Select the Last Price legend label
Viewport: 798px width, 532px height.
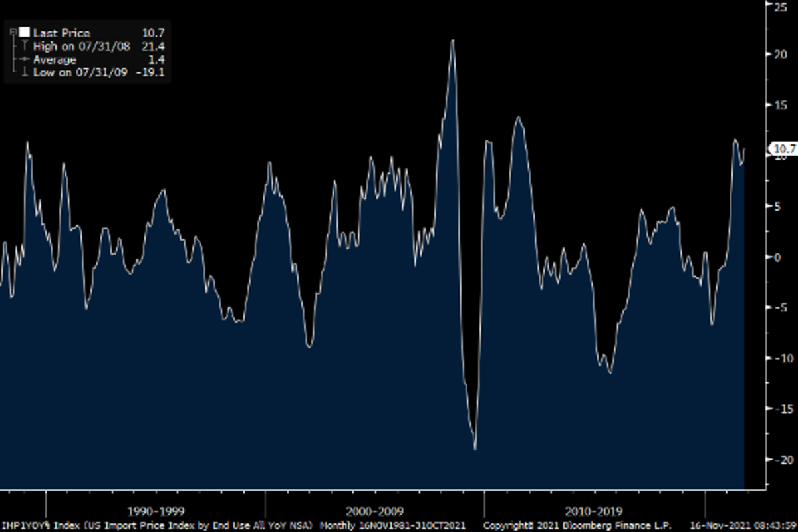pyautogui.click(x=61, y=33)
